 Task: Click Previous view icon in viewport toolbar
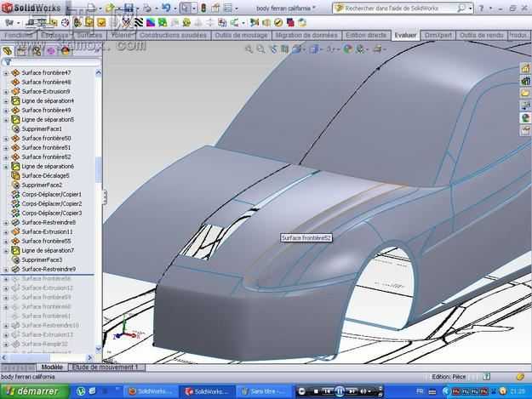pyautogui.click(x=273, y=49)
